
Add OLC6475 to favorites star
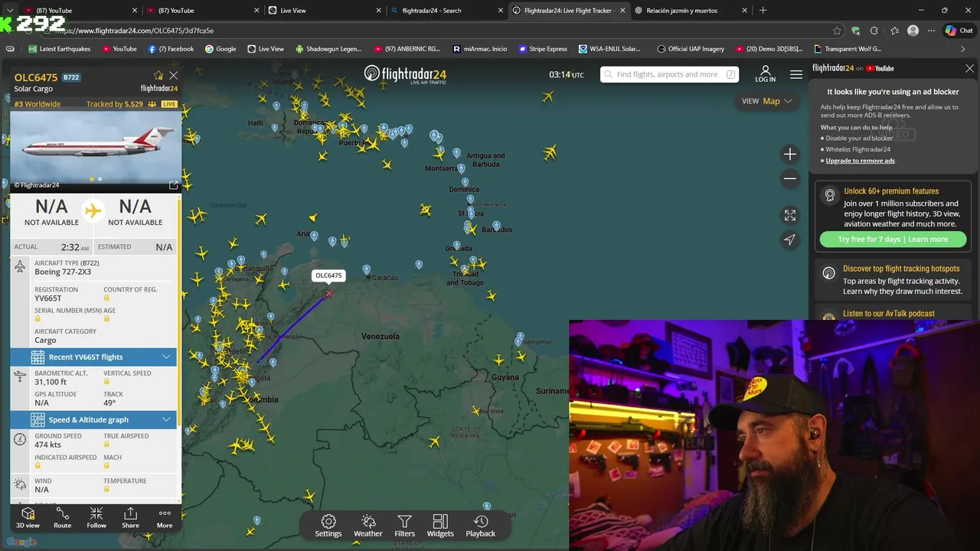(x=158, y=76)
